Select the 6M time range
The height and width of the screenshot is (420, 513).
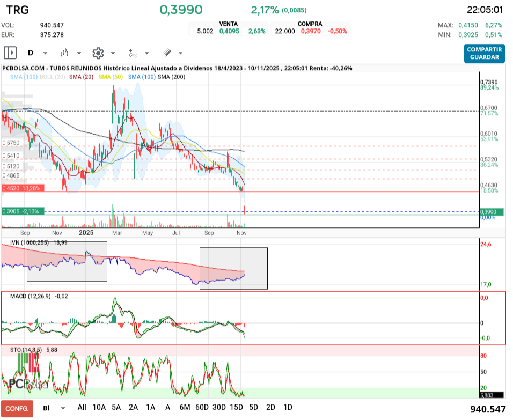185,407
